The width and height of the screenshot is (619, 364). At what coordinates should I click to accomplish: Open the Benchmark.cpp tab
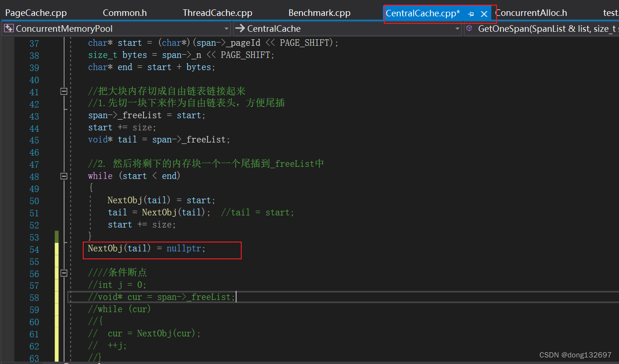pyautogui.click(x=319, y=13)
